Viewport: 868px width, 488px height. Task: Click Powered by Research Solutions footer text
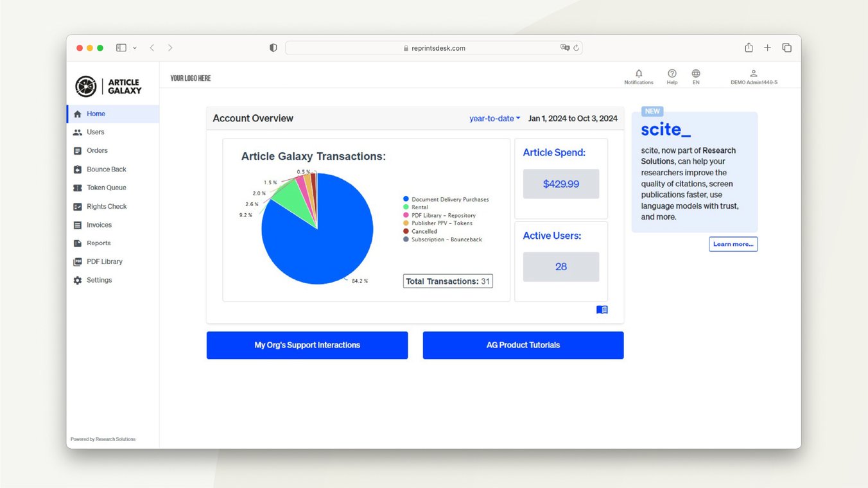[x=103, y=439]
